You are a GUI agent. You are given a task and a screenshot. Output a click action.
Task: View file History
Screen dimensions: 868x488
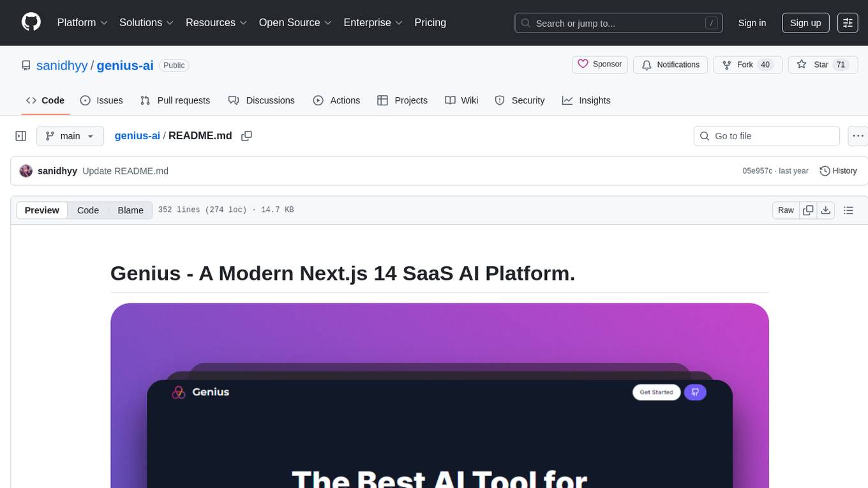(x=838, y=171)
